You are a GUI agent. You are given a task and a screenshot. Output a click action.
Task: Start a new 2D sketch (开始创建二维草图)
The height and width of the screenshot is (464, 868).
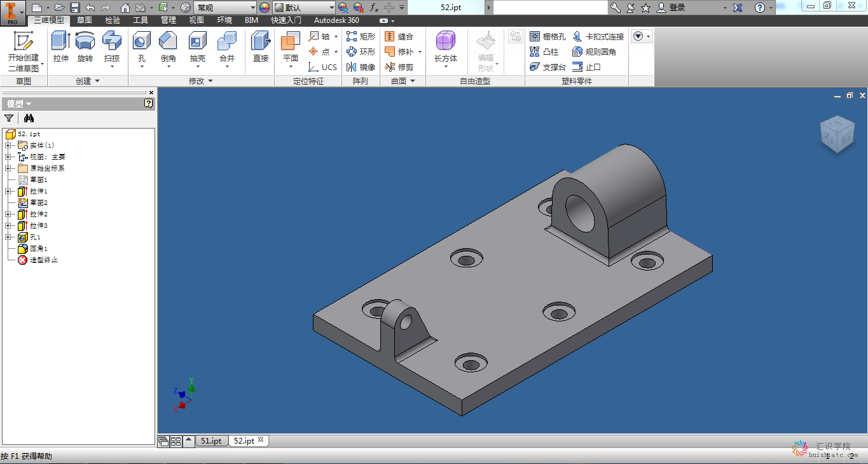(24, 51)
